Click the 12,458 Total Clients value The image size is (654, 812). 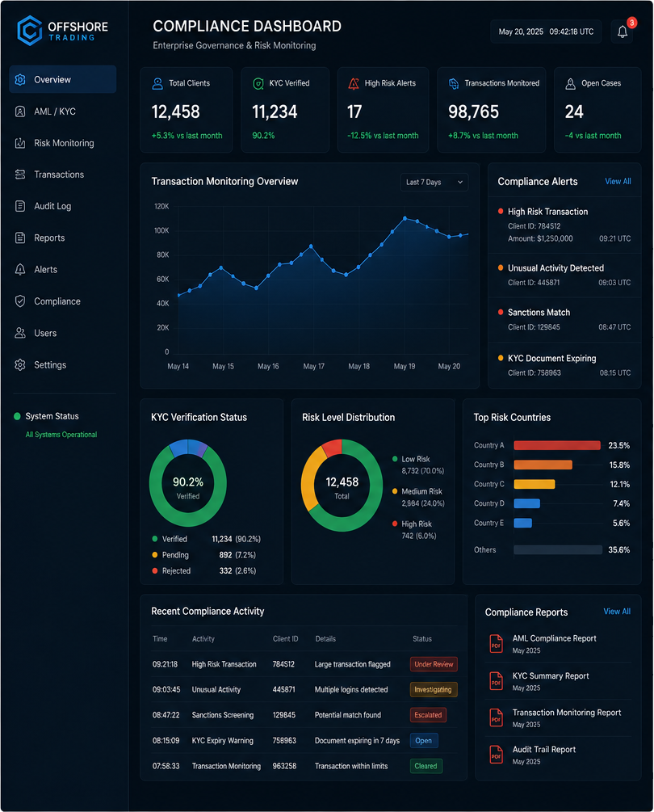(176, 111)
